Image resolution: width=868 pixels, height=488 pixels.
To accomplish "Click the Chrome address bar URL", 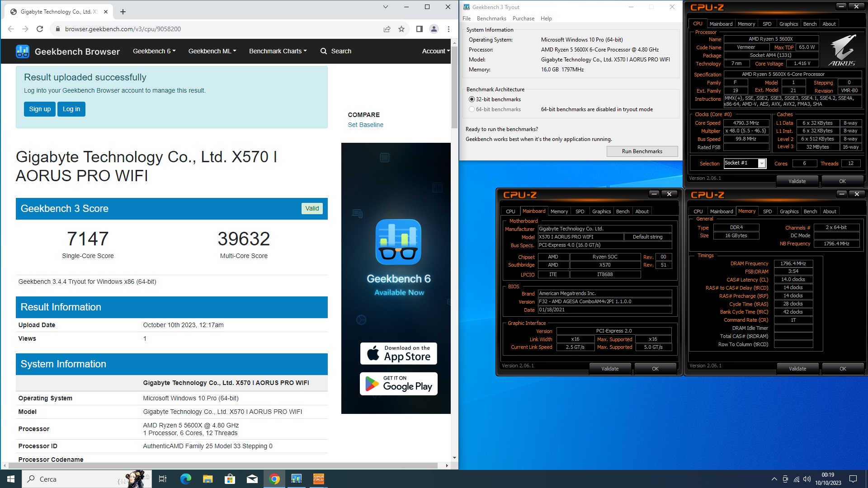I will 123,29.
